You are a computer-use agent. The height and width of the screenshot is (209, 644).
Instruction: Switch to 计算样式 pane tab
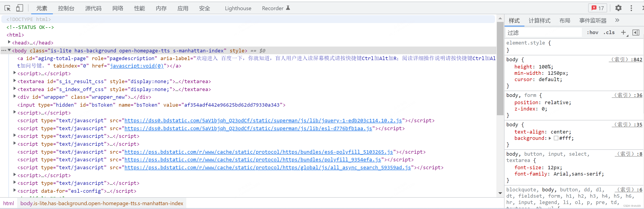[x=540, y=21]
